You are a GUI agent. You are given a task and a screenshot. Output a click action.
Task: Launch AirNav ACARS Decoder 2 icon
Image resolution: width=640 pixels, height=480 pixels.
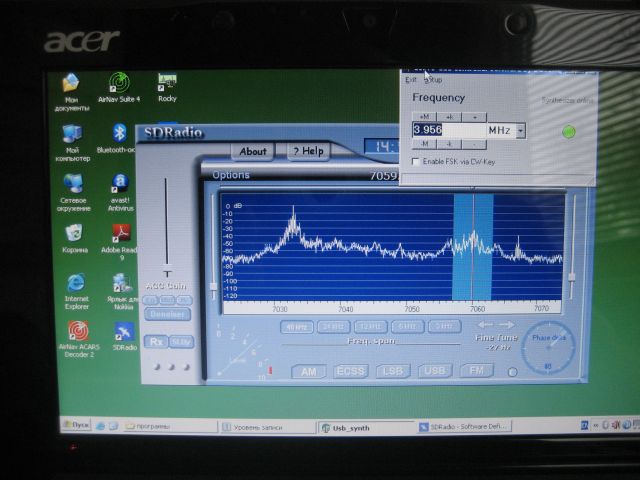coord(79,339)
